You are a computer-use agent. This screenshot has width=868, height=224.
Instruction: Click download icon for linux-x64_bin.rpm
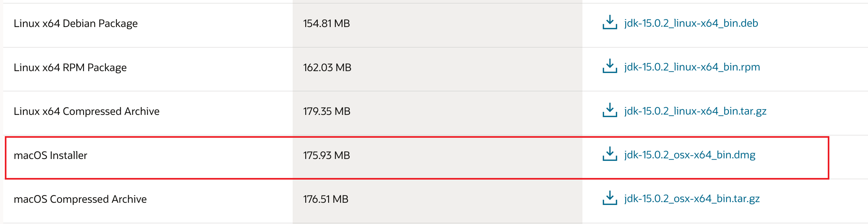coord(609,66)
